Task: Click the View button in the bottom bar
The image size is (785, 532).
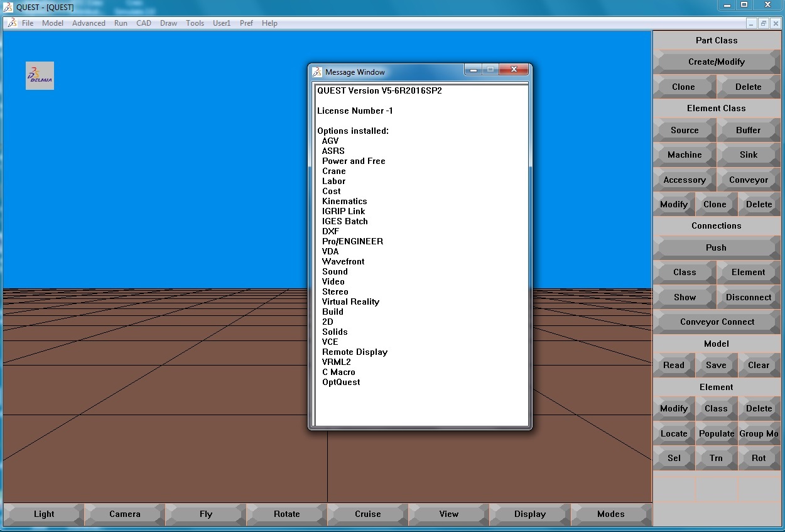Action: pos(449,514)
